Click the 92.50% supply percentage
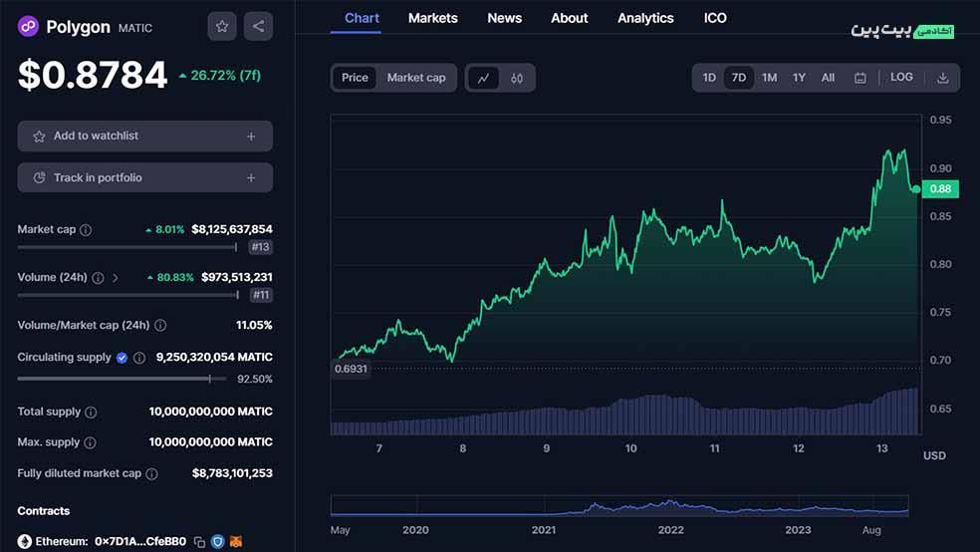 pyautogui.click(x=255, y=379)
